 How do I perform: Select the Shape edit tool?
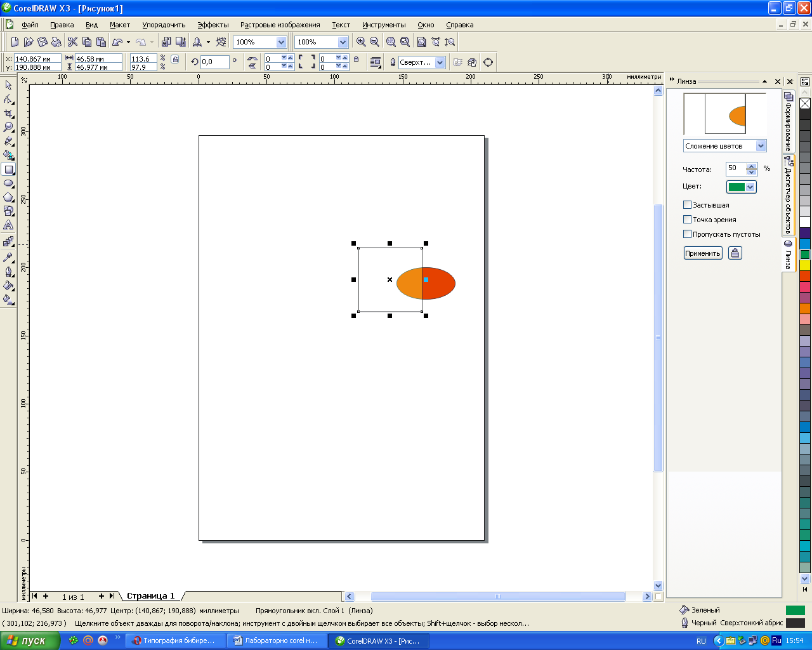8,99
